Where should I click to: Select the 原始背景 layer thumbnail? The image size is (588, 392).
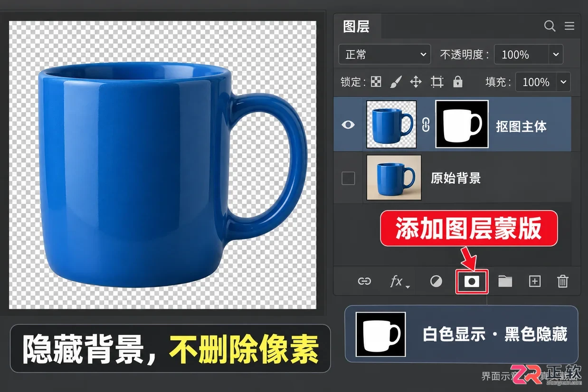click(394, 178)
